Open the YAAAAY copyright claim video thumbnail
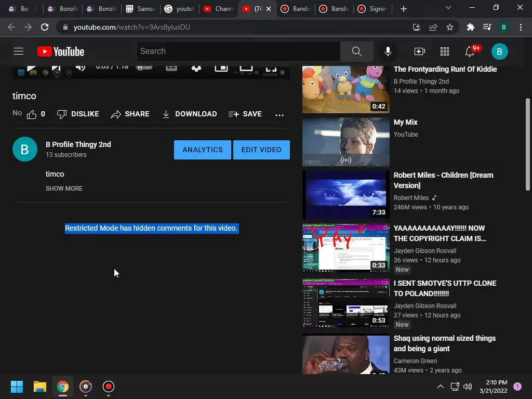This screenshot has width=532, height=399. coord(345,248)
